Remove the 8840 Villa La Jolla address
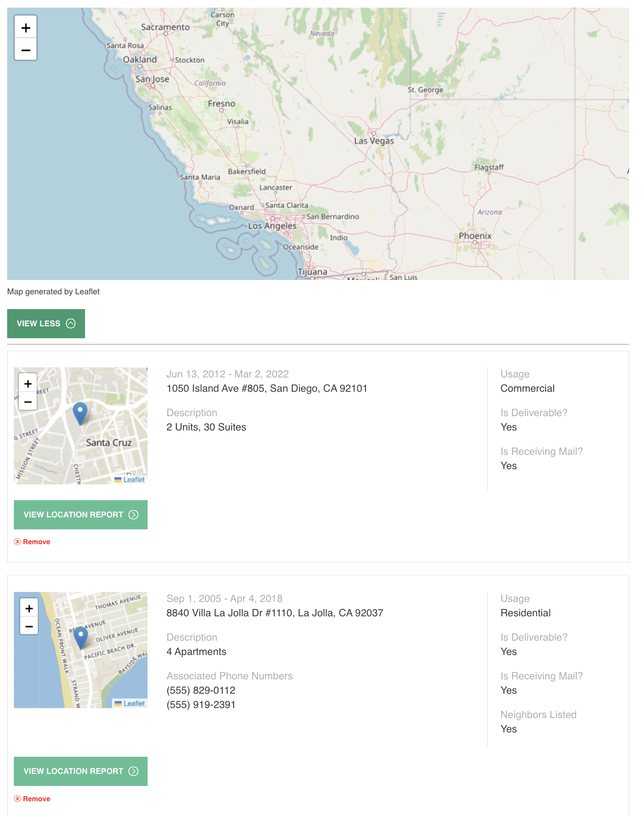The height and width of the screenshot is (816, 644). (x=32, y=799)
